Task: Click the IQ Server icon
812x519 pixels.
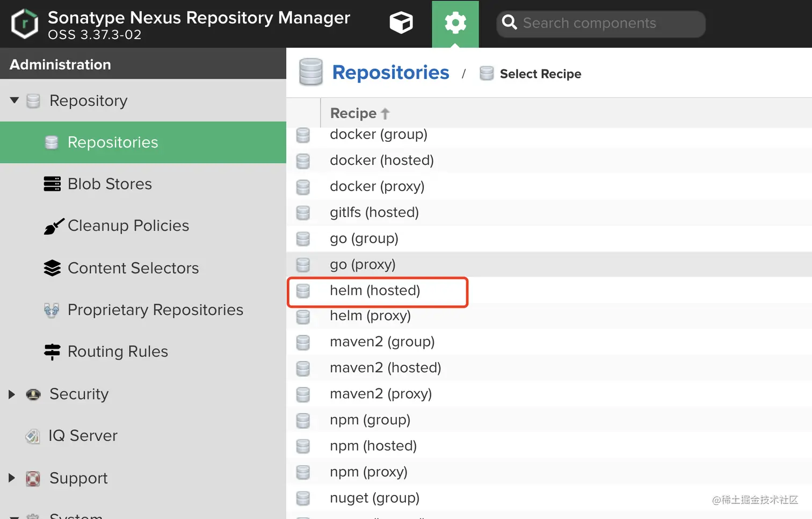Action: (x=33, y=436)
